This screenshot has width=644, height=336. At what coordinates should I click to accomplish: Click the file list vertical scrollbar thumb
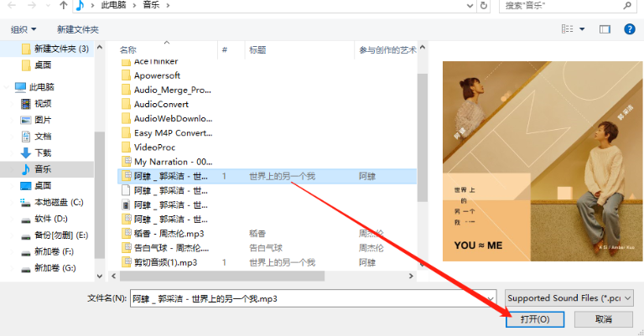(x=423, y=138)
